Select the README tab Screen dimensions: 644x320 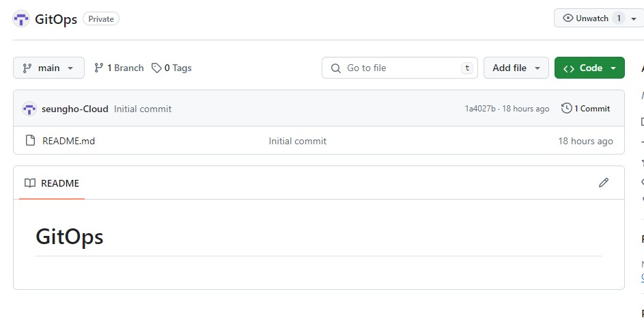(52, 183)
